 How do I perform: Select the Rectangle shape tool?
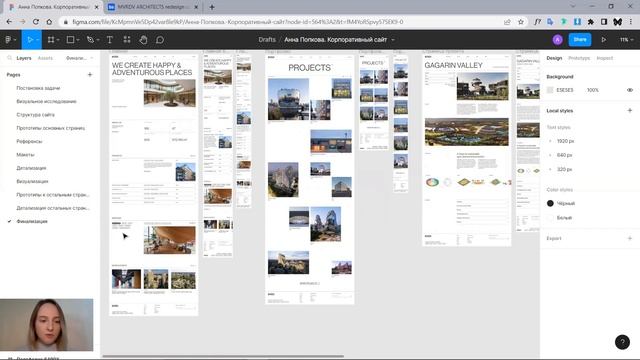[70, 40]
